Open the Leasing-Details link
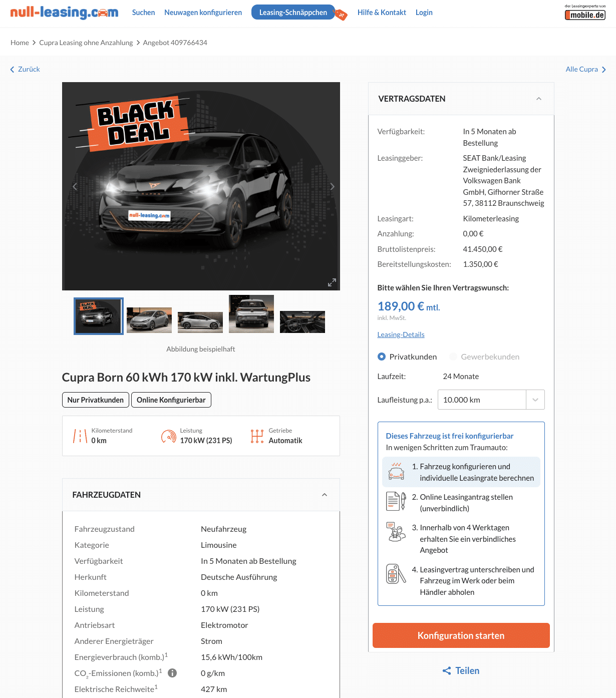The image size is (616, 698). 401,334
